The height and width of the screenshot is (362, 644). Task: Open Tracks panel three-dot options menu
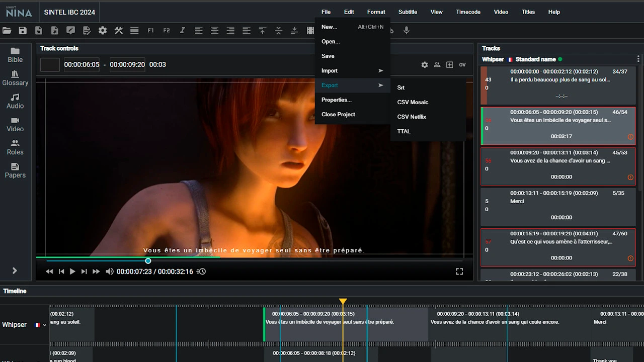tap(638, 59)
